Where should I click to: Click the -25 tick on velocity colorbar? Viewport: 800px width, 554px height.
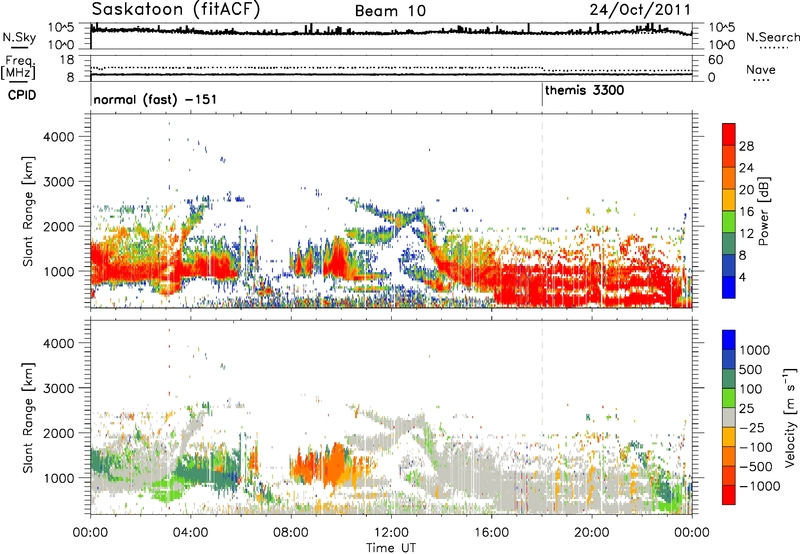[751, 427]
